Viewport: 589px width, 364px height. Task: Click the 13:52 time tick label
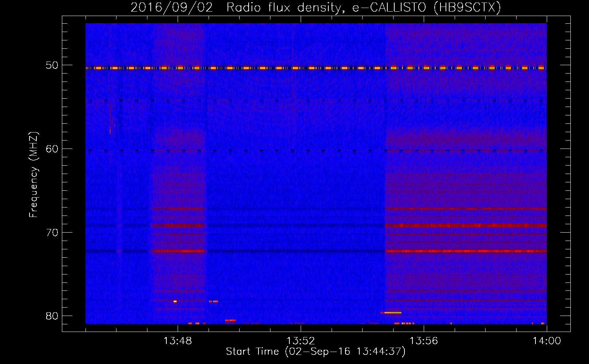[301, 341]
